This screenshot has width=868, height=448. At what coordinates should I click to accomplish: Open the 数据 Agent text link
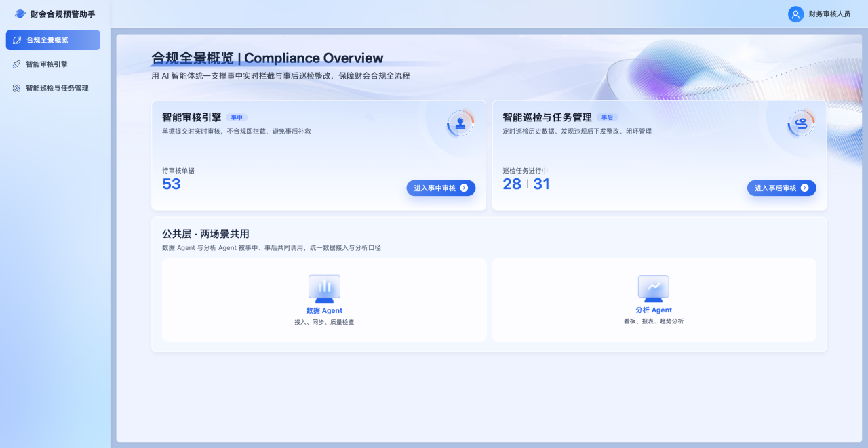[324, 311]
